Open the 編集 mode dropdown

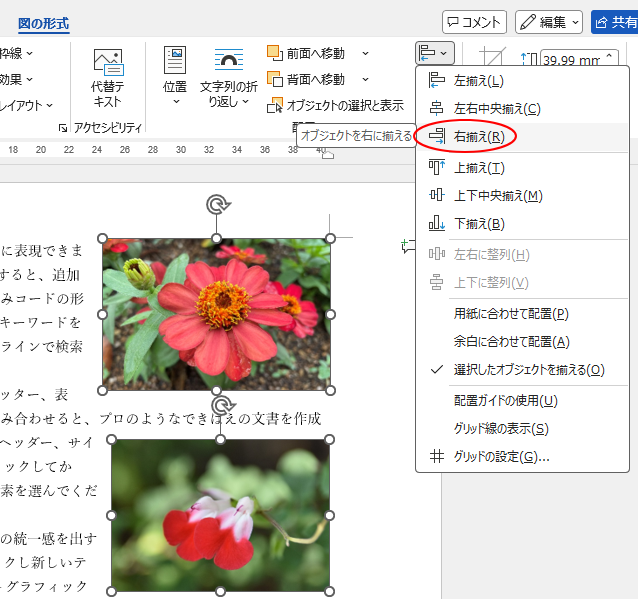(548, 22)
